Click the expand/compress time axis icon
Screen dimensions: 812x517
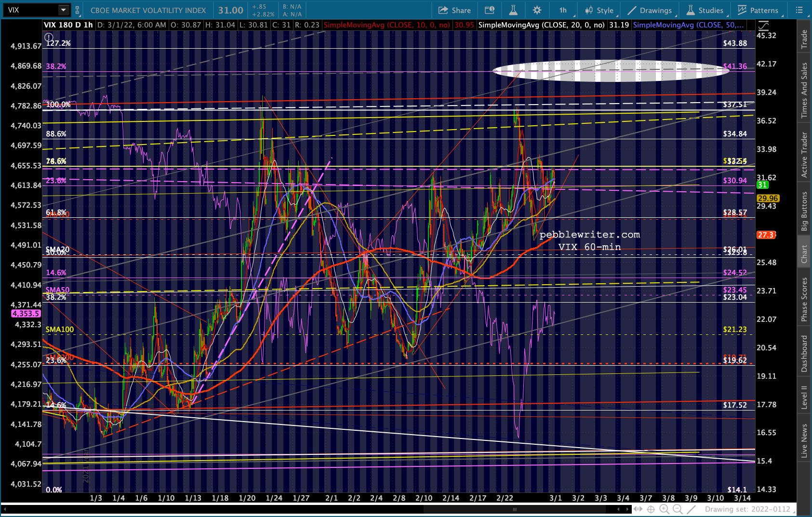[x=639, y=509]
